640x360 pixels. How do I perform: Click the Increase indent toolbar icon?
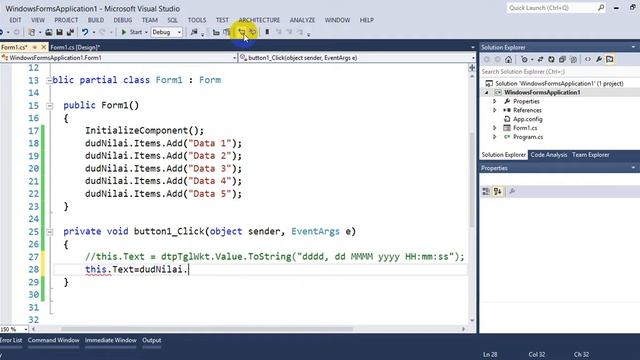click(x=227, y=32)
